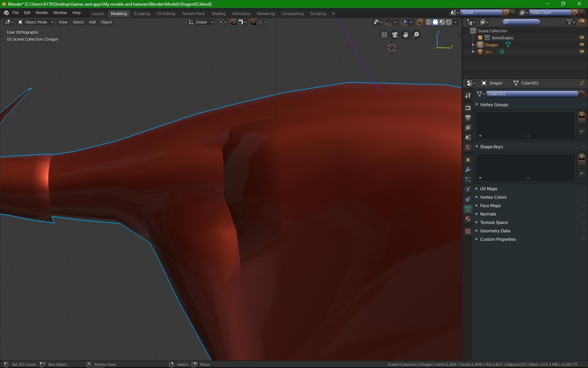Add a new vertex group

click(582, 115)
